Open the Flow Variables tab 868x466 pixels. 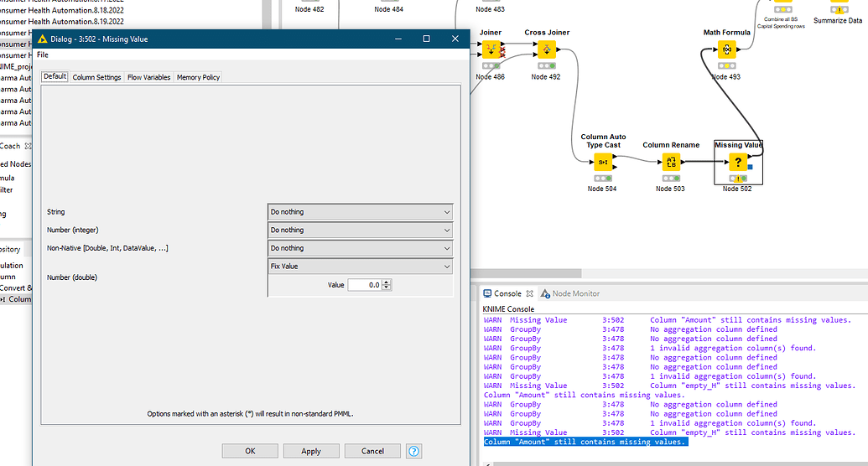pyautogui.click(x=149, y=77)
